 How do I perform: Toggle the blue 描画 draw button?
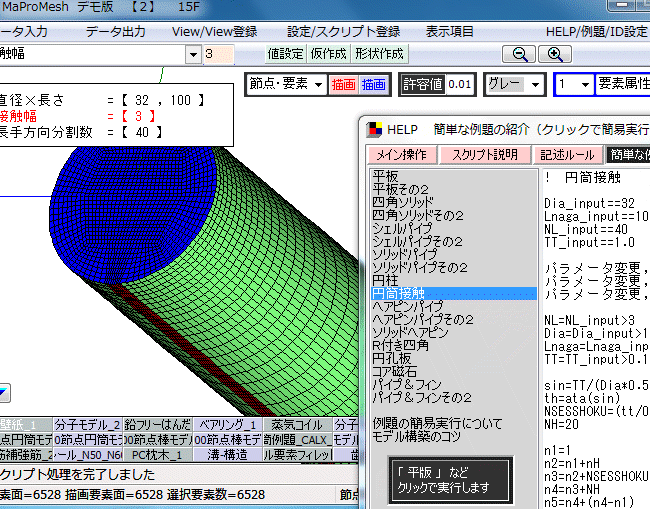click(373, 85)
